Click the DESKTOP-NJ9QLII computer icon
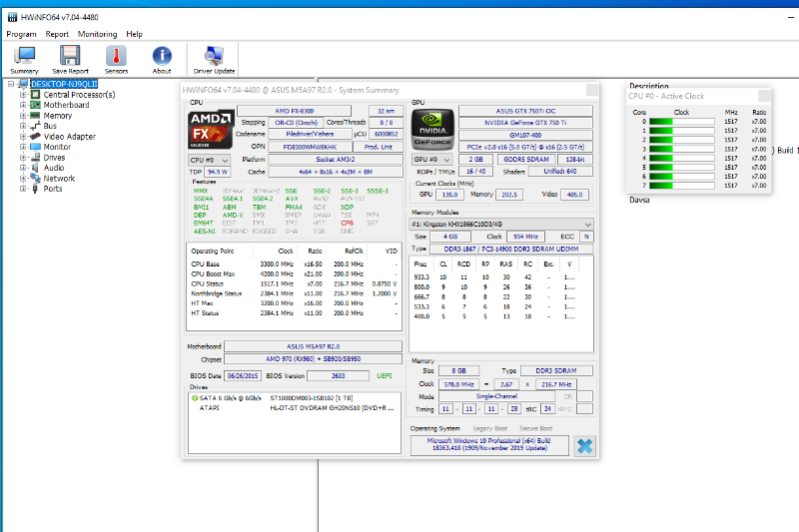This screenshot has height=532, width=799. point(23,84)
